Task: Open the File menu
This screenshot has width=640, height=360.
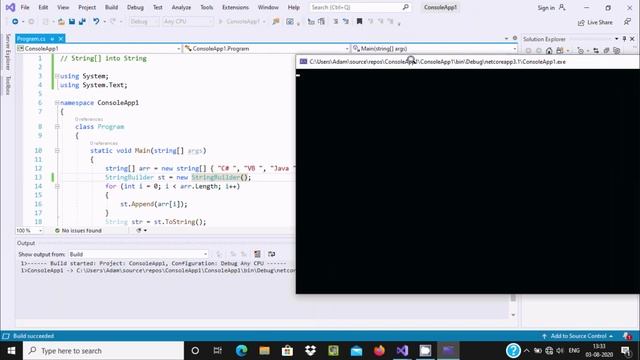Action: coord(25,7)
